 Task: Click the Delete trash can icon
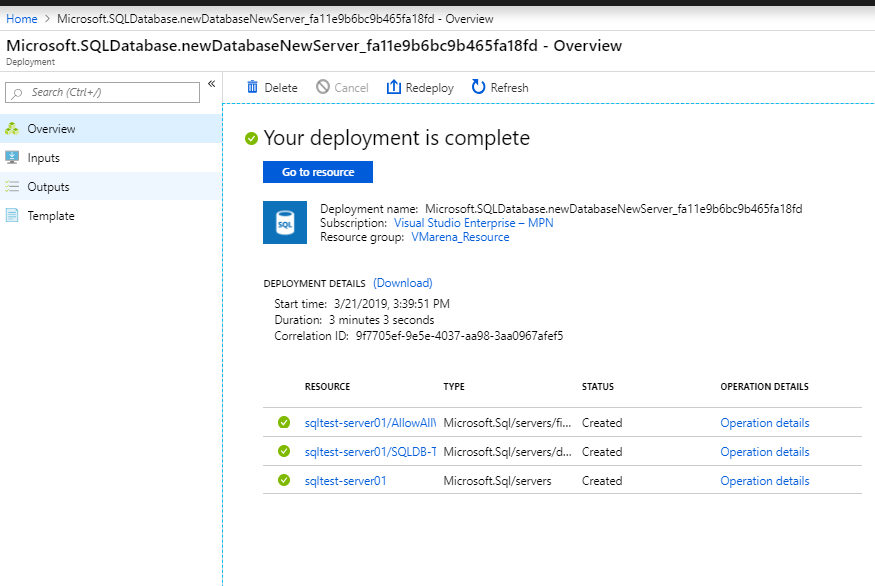pos(252,87)
